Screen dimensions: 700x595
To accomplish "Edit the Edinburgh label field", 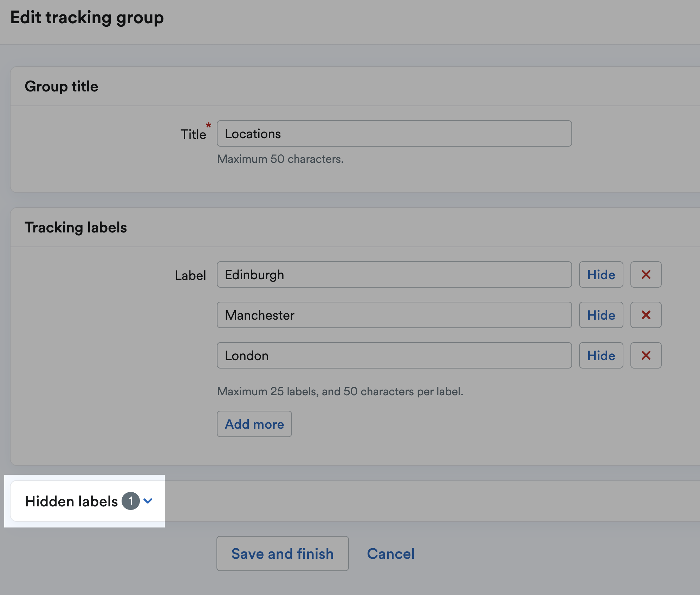I will 394,275.
